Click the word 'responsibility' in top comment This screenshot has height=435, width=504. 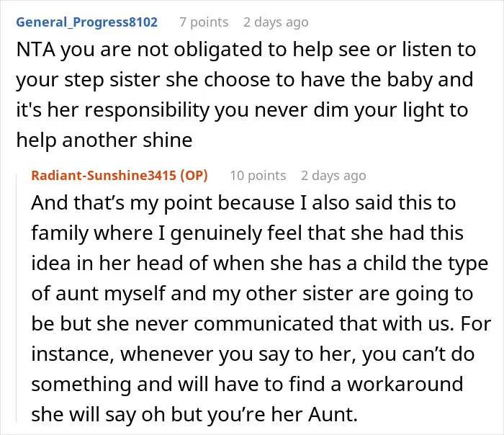tap(147, 110)
